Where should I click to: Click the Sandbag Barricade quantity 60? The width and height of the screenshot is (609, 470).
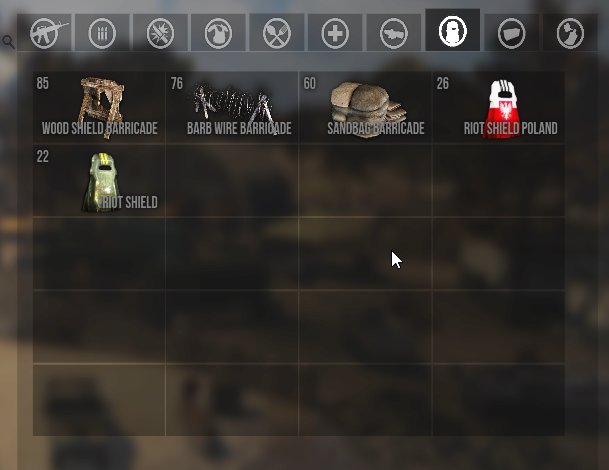click(310, 83)
